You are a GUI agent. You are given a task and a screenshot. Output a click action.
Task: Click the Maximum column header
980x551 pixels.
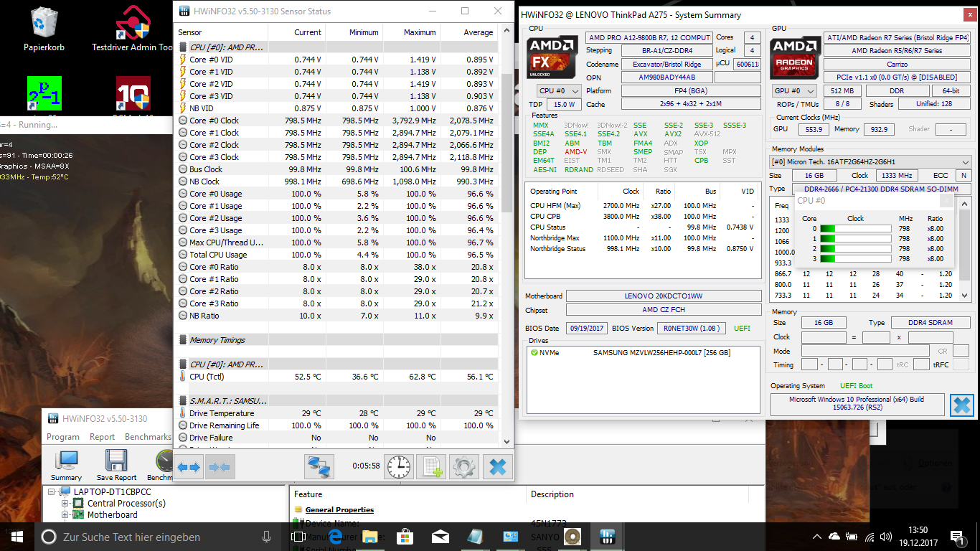click(x=412, y=32)
